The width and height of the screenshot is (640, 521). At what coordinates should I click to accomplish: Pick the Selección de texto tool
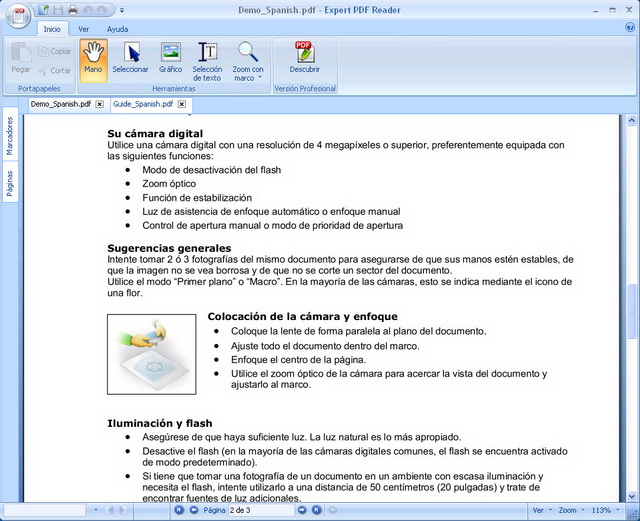click(207, 61)
